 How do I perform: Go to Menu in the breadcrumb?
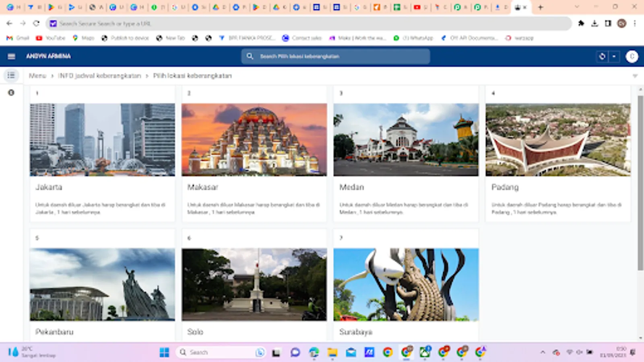pyautogui.click(x=37, y=76)
